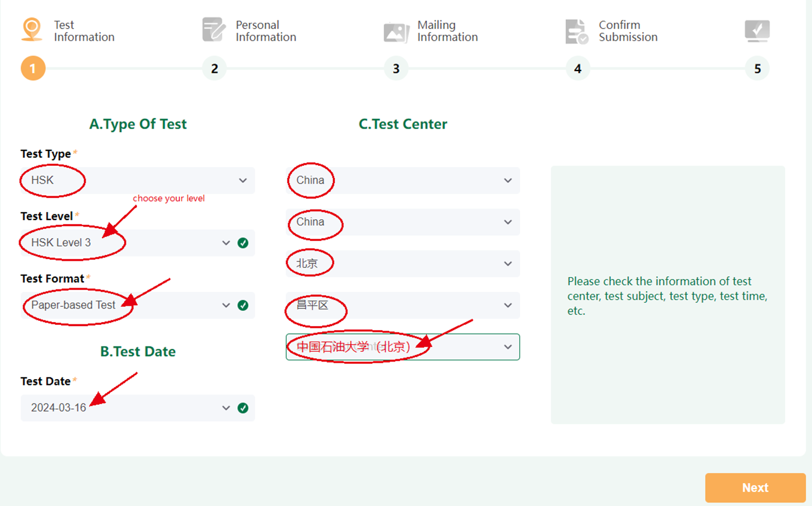The width and height of the screenshot is (812, 506).
Task: Click the Personal Information step label
Action: click(266, 31)
